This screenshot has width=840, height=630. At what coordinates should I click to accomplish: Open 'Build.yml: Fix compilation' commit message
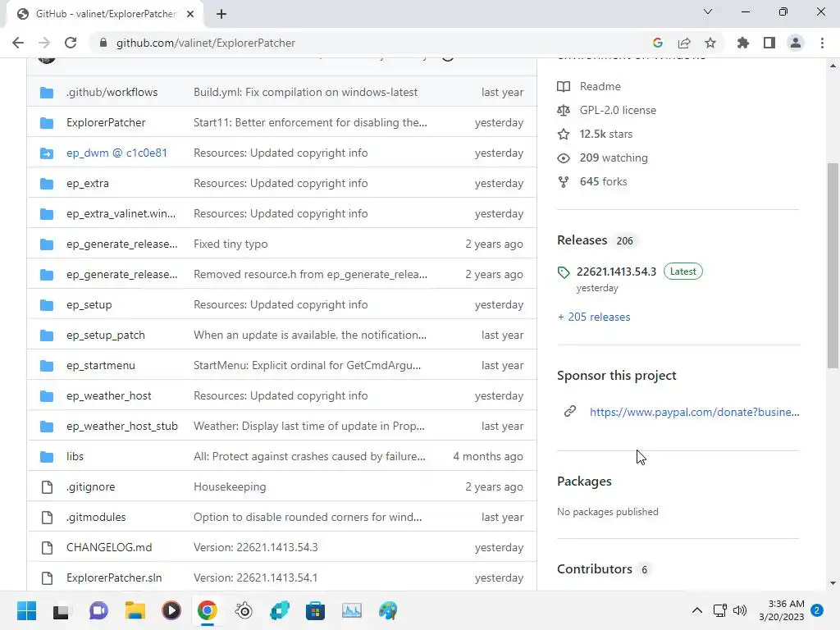(305, 92)
